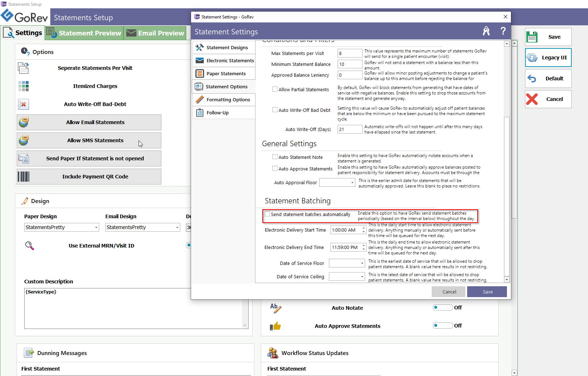588x376 pixels.
Task: Click the Include Payment QR Code barcode icon
Action: click(24, 177)
